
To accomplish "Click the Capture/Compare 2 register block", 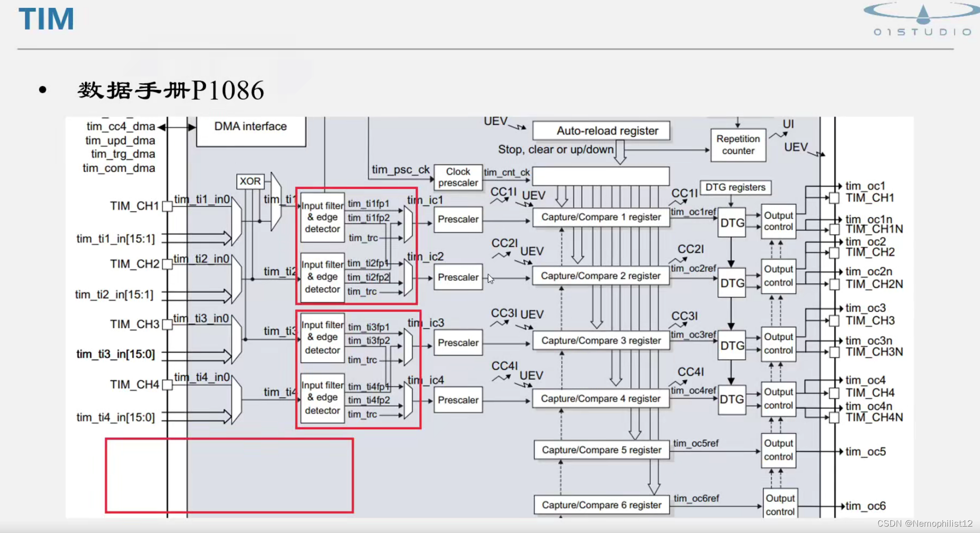I will 600,276.
